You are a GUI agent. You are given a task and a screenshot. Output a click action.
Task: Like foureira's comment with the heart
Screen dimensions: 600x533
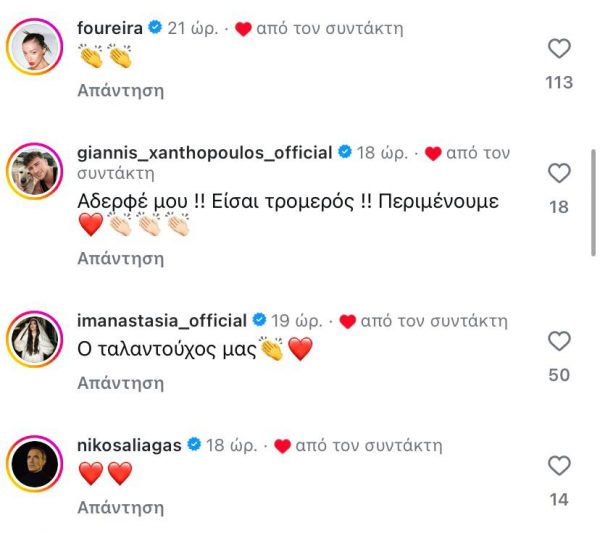tap(560, 49)
